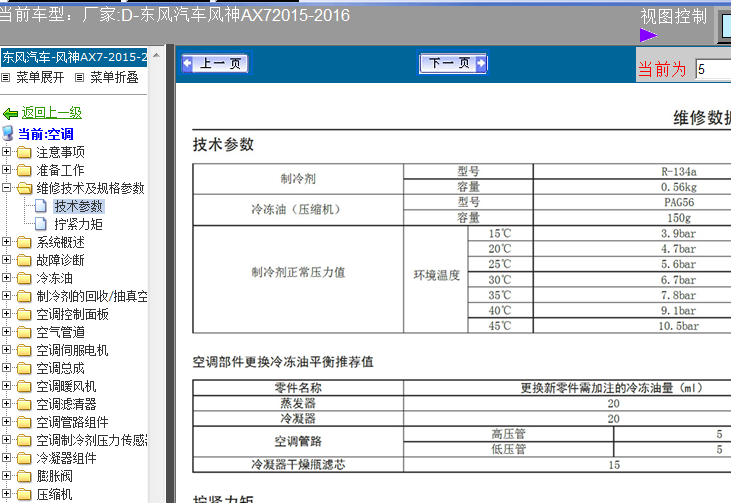Click the 压缩机 folder icon
731x503 pixels.
coord(24,494)
